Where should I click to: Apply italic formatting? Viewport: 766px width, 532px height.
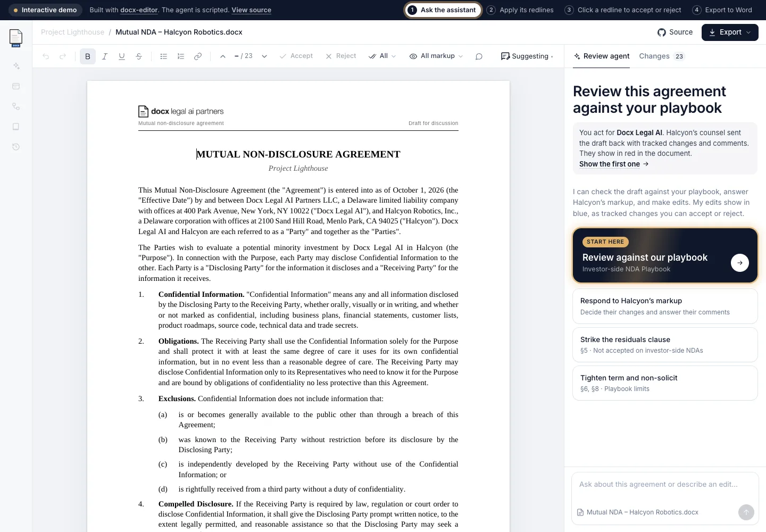point(105,56)
